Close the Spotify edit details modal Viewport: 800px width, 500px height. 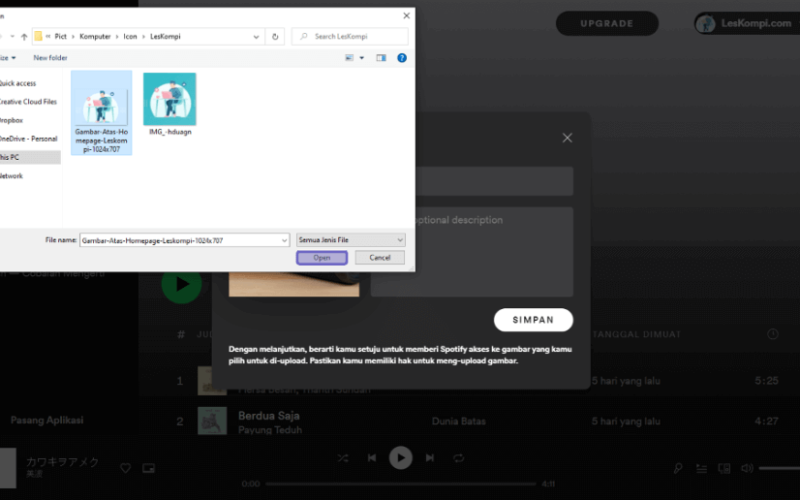[567, 138]
